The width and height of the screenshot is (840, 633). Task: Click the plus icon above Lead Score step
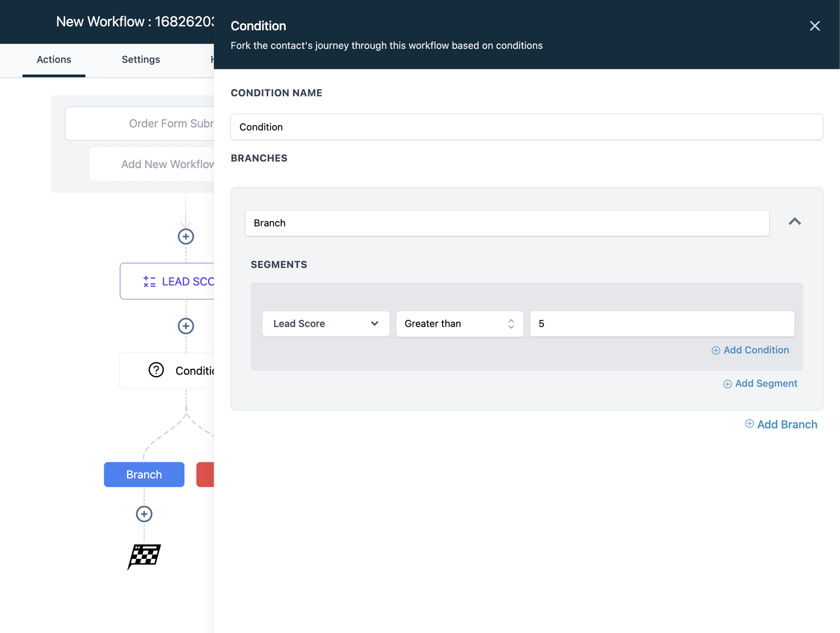pos(186,236)
